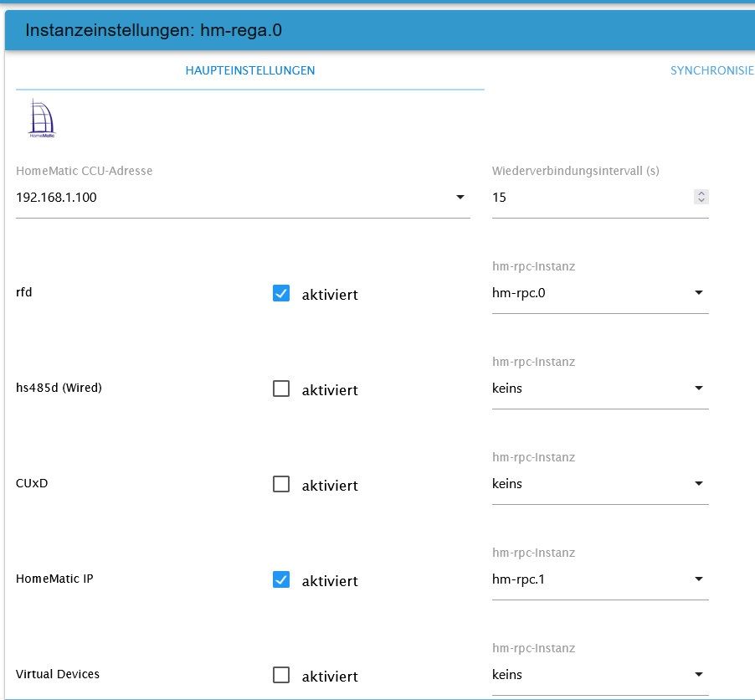Open the Haupteinstellungen tab
The image size is (755, 700).
[250, 70]
